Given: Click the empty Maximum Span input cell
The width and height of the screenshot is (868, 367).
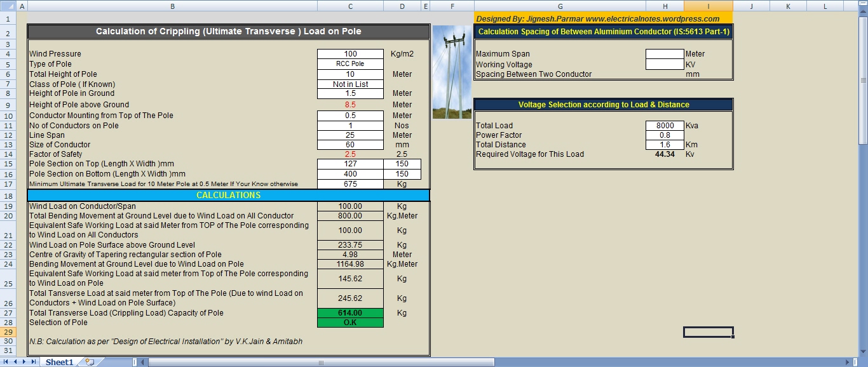Looking at the screenshot, I should pyautogui.click(x=665, y=54).
